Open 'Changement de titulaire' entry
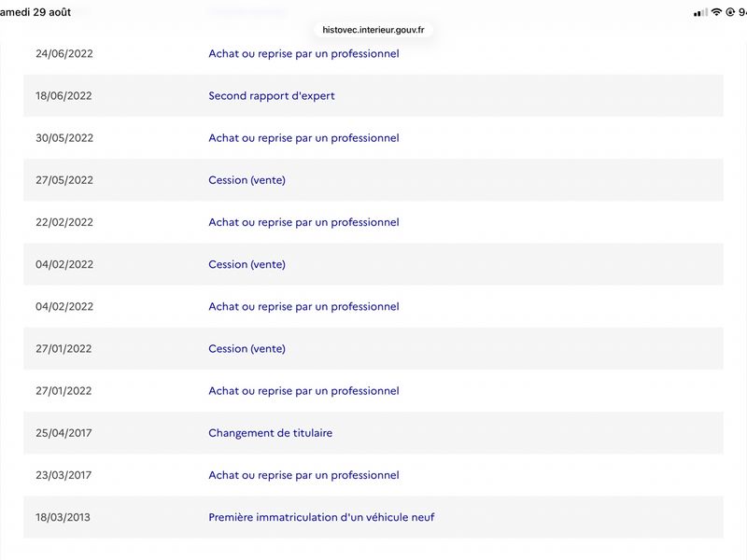 point(270,433)
